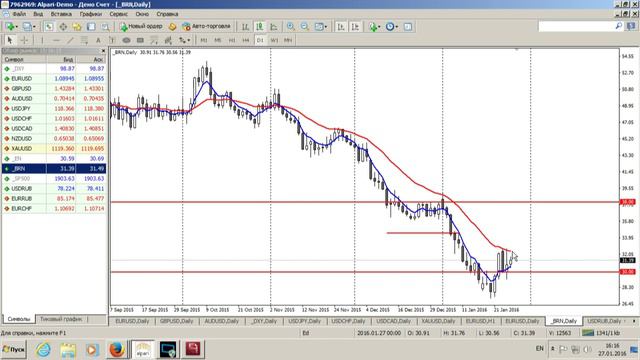Switch to the USDJPY,Daily chart tab
The width and height of the screenshot is (640, 360).
pyautogui.click(x=304, y=321)
